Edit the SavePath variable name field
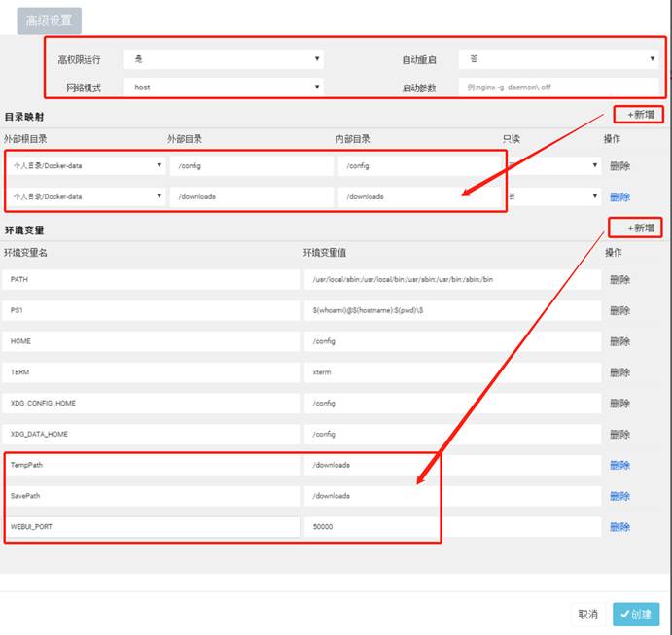The image size is (672, 635). (x=150, y=496)
